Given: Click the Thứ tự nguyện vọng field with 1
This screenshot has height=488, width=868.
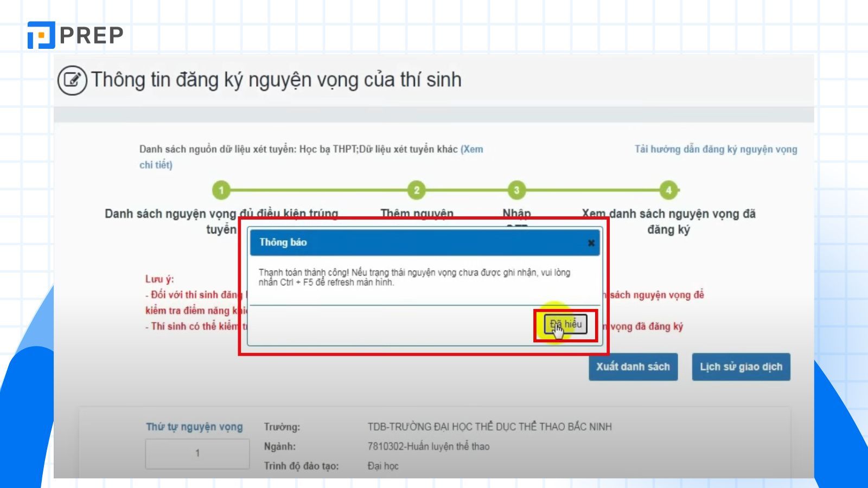Looking at the screenshot, I should 197,453.
